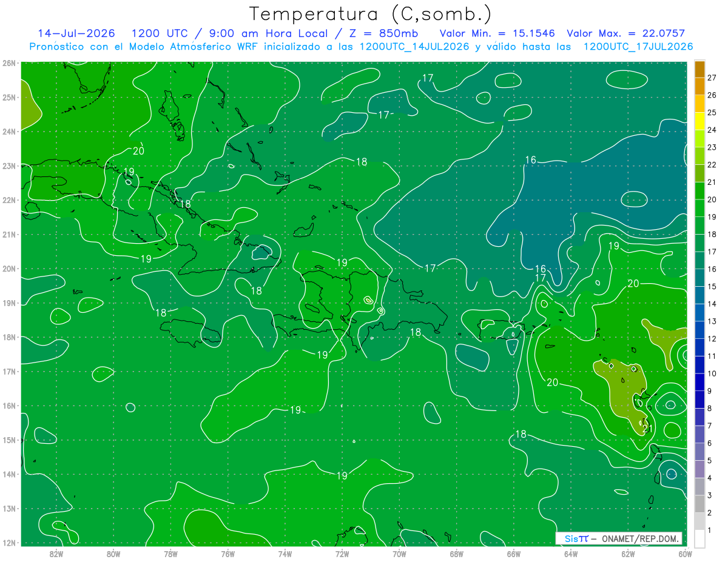This screenshot has height=562, width=728.
Task: Click the 'Sisπ' logo text
Action: click(576, 538)
